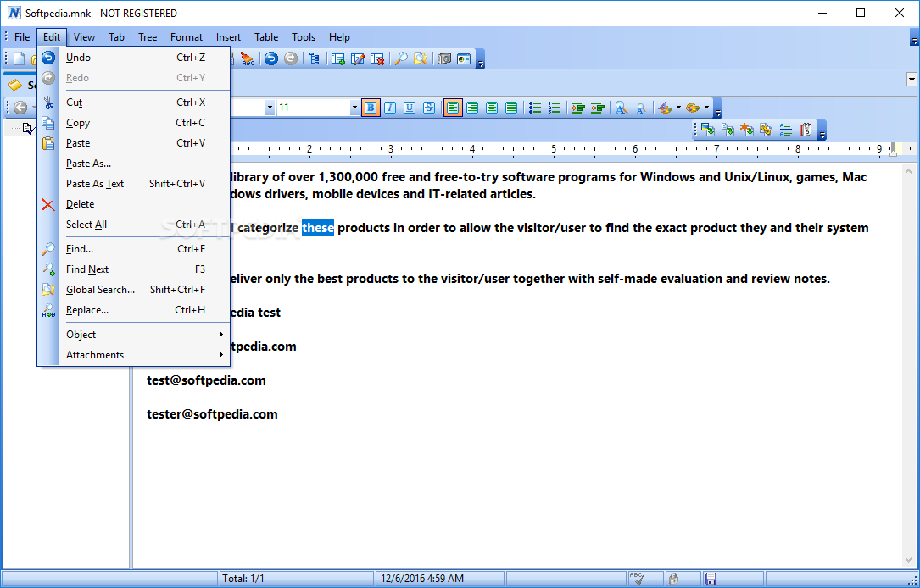Image resolution: width=920 pixels, height=588 pixels.
Task: Click the tree structure toolbar icon
Action: coord(315,58)
